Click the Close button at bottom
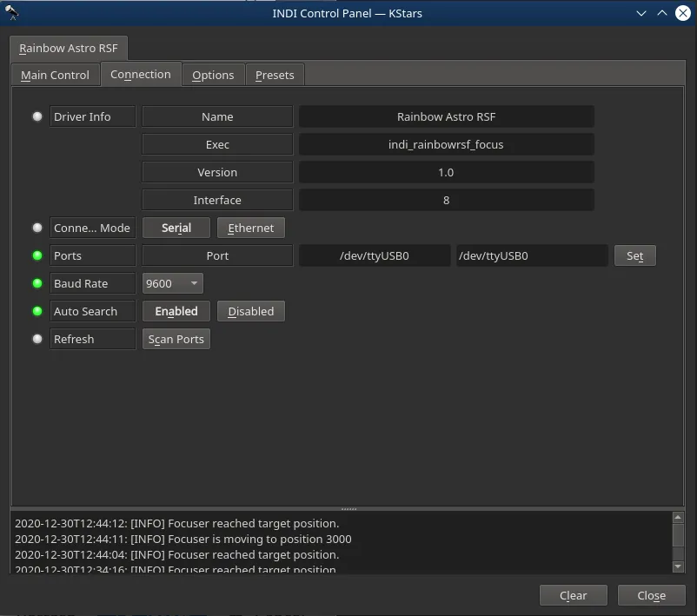 (651, 595)
